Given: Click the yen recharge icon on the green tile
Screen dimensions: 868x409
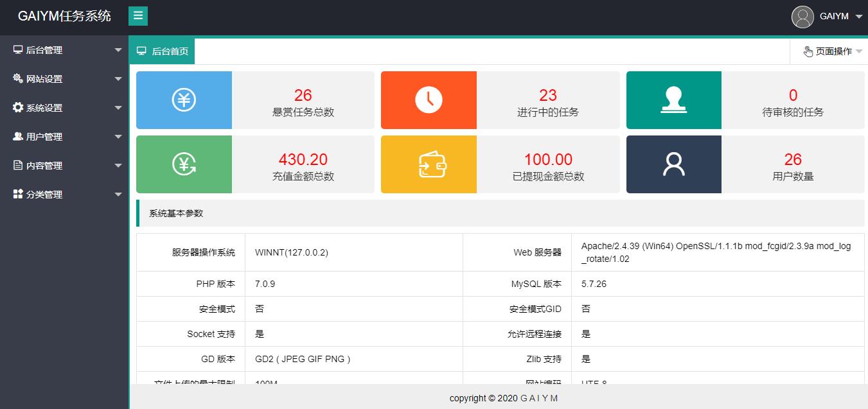Looking at the screenshot, I should pos(184,164).
